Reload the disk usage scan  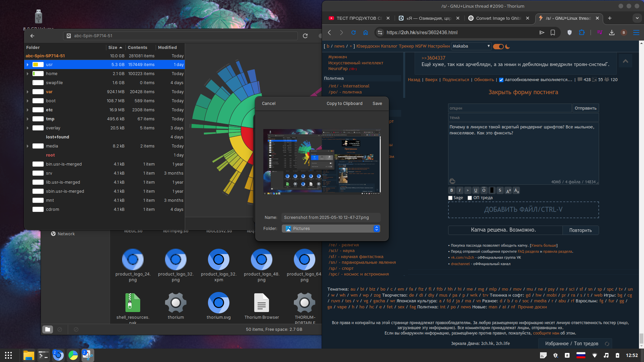click(x=305, y=36)
